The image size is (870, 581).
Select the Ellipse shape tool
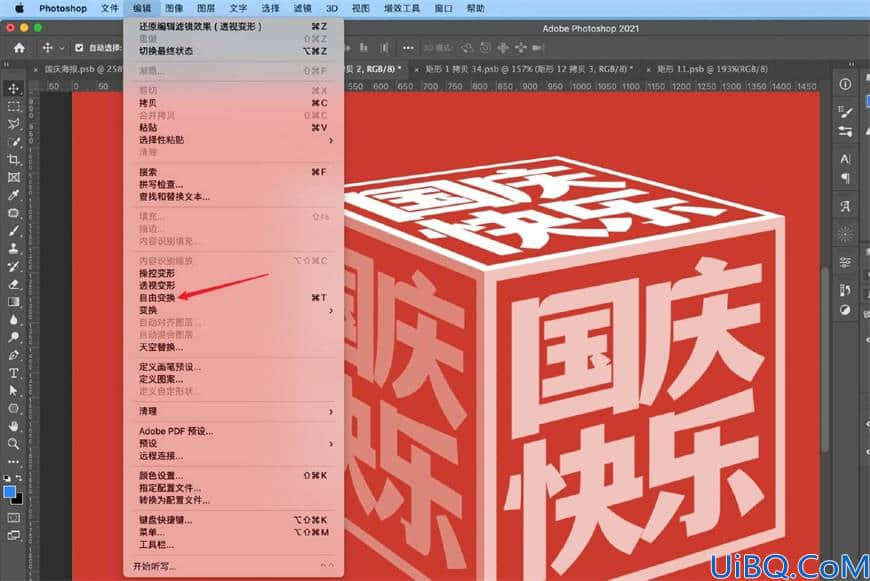pyautogui.click(x=13, y=408)
